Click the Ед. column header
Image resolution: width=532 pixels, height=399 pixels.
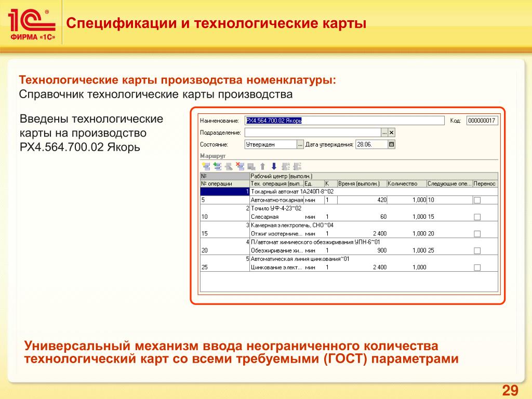313,183
